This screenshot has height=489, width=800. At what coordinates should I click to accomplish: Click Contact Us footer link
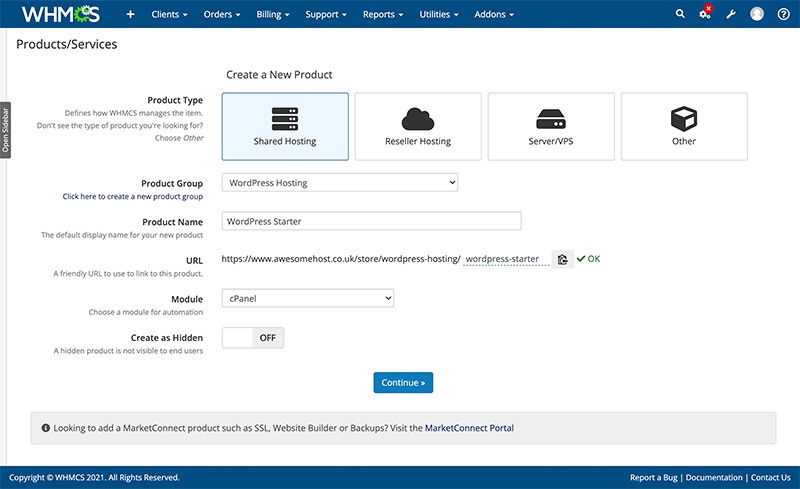[770, 478]
